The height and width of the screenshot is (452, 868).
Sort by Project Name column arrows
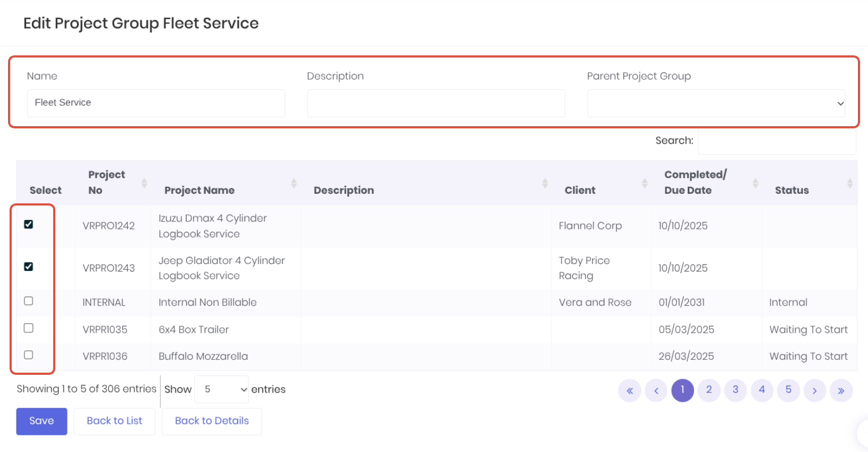[294, 183]
